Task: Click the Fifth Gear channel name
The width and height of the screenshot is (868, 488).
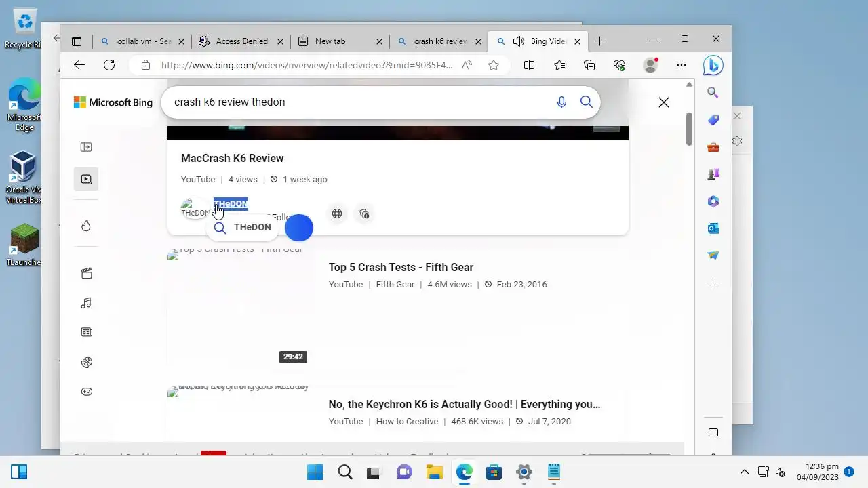Action: click(395, 285)
